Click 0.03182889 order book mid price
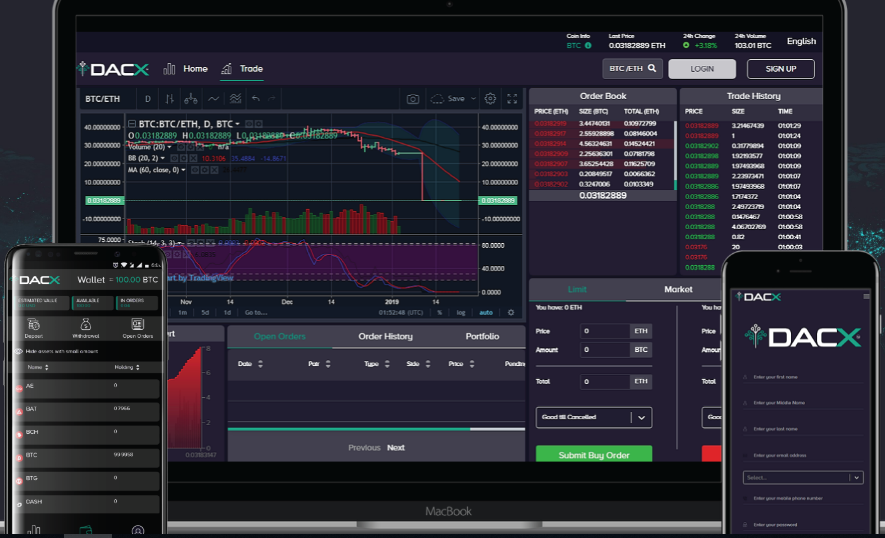Viewport: 885px width, 538px height. pos(603,195)
